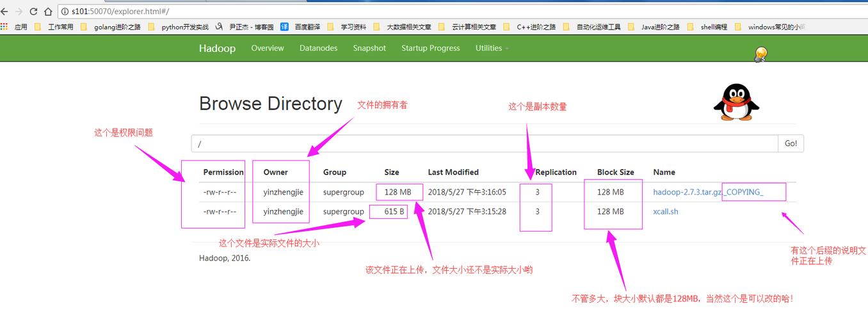The image size is (868, 320).
Task: Open the 百度翻译 bookmark
Action: 300,27
